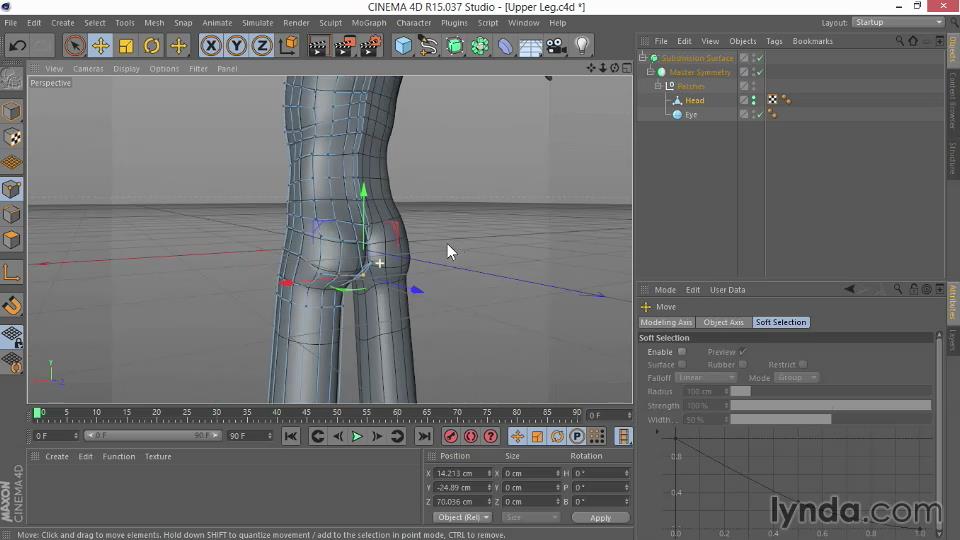Switch to Points mode
This screenshot has width=960, height=540.
12,189
